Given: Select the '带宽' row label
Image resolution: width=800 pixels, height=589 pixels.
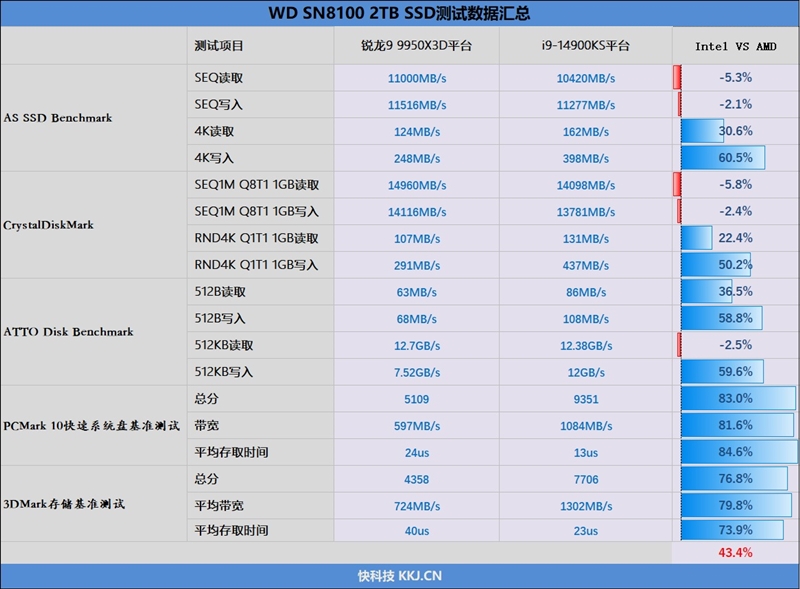Looking at the screenshot, I should [207, 425].
